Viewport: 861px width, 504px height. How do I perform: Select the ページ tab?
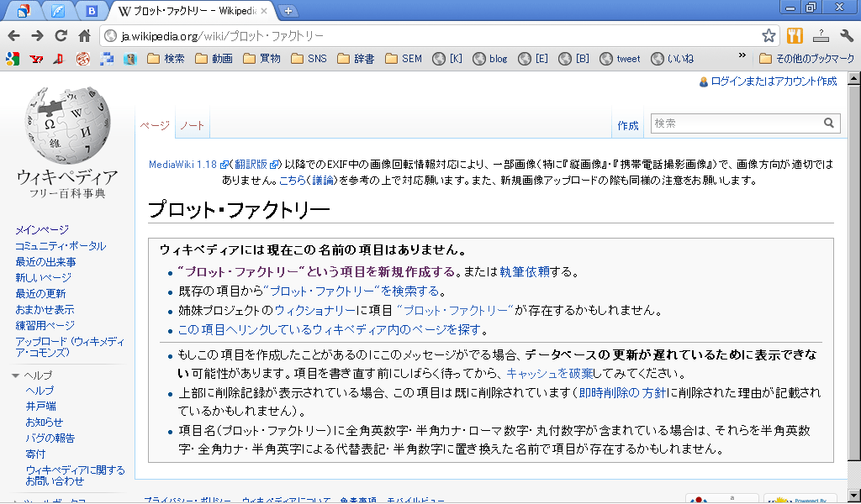tap(155, 125)
